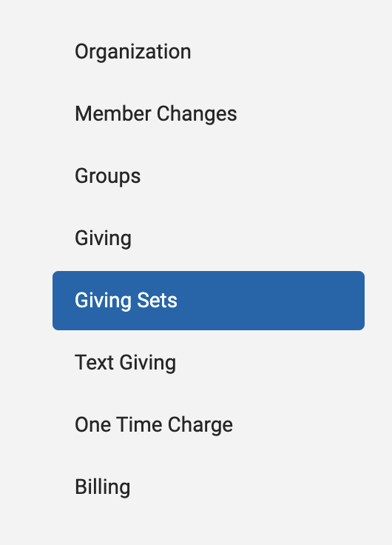The image size is (392, 545).
Task: Select Member Changes in the sidebar
Action: pos(209,114)
